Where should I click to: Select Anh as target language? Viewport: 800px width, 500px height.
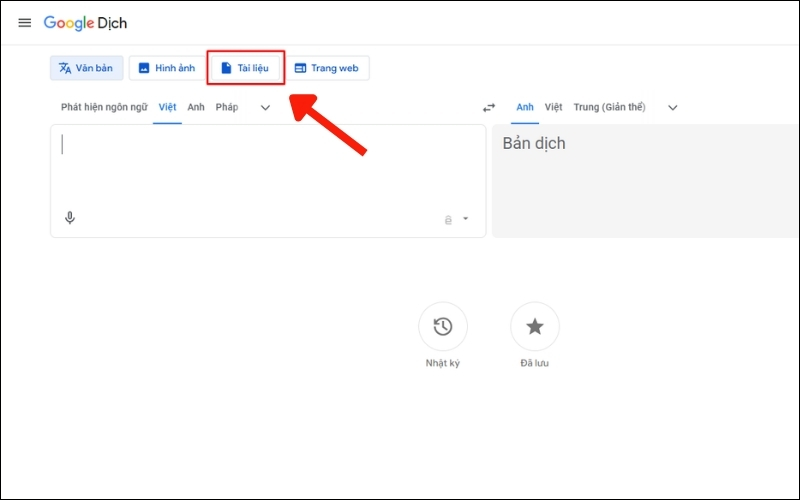point(524,107)
